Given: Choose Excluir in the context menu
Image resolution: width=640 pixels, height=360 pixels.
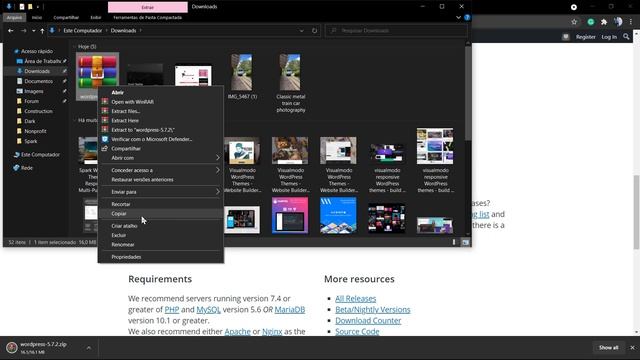Looking at the screenshot, I should pos(161,235).
